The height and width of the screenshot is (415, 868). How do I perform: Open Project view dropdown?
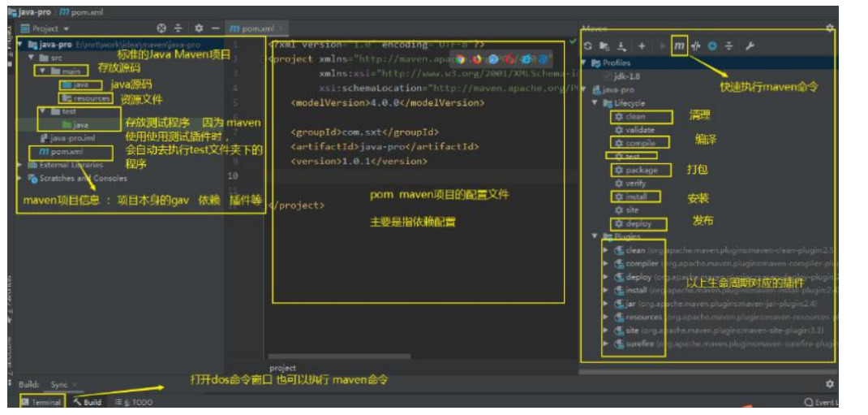point(45,28)
